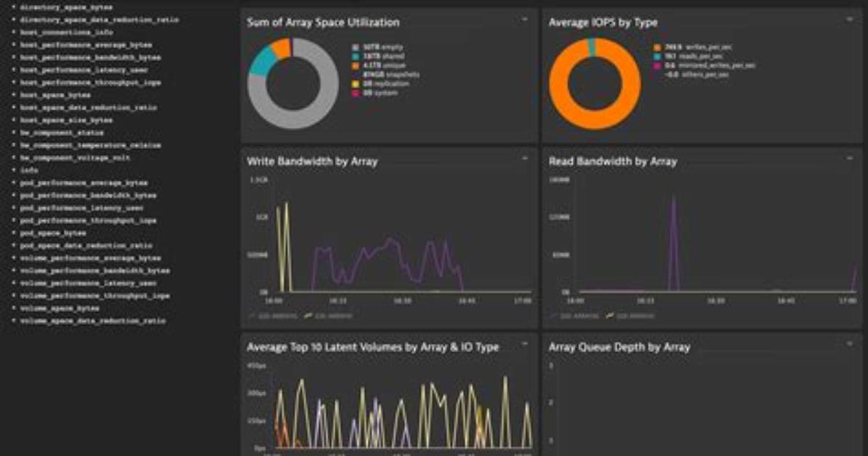868x456 pixels.
Task: Click the 'Read Bandwidth by Array' title
Action: [613, 161]
